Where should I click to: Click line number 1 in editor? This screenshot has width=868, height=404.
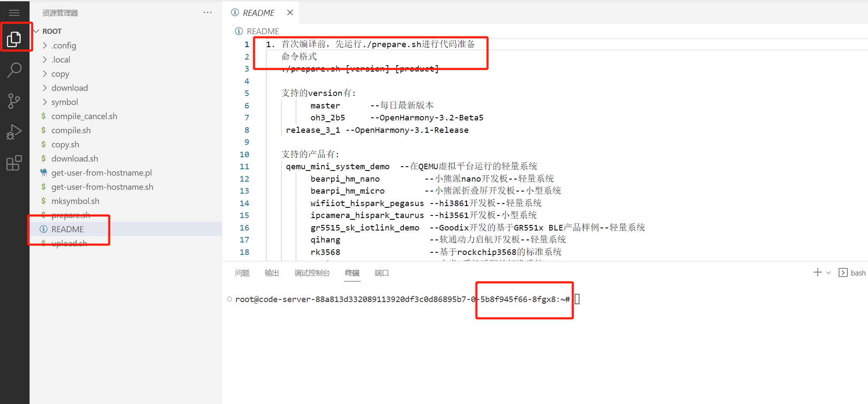click(247, 44)
